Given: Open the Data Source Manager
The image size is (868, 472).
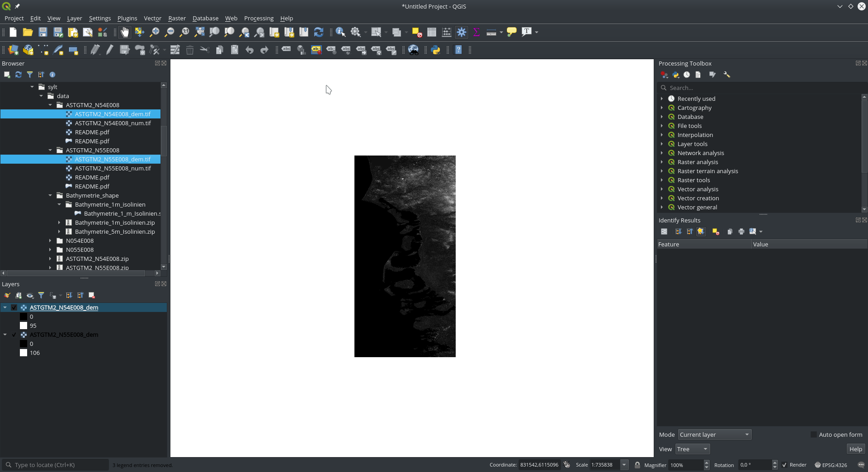Looking at the screenshot, I should click(12, 50).
